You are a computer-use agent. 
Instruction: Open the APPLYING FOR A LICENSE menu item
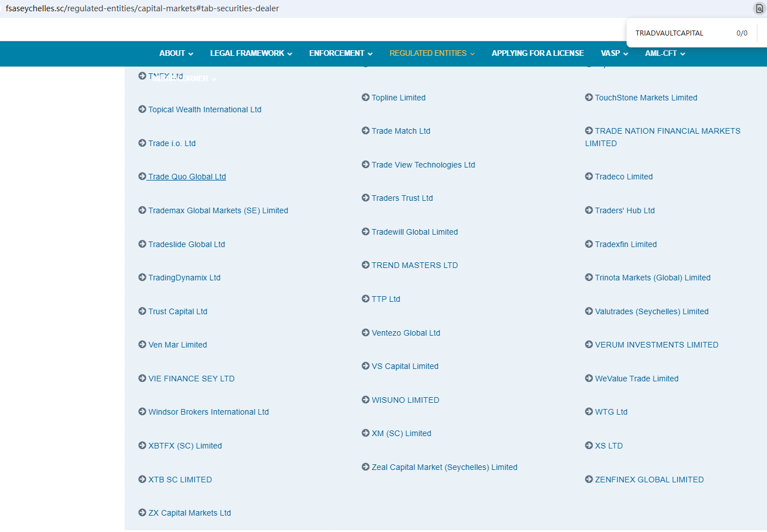point(537,53)
